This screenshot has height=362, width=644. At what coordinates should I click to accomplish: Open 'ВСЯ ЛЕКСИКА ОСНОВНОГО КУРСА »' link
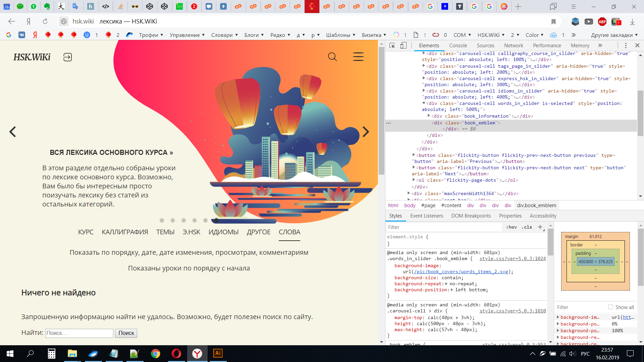click(111, 153)
